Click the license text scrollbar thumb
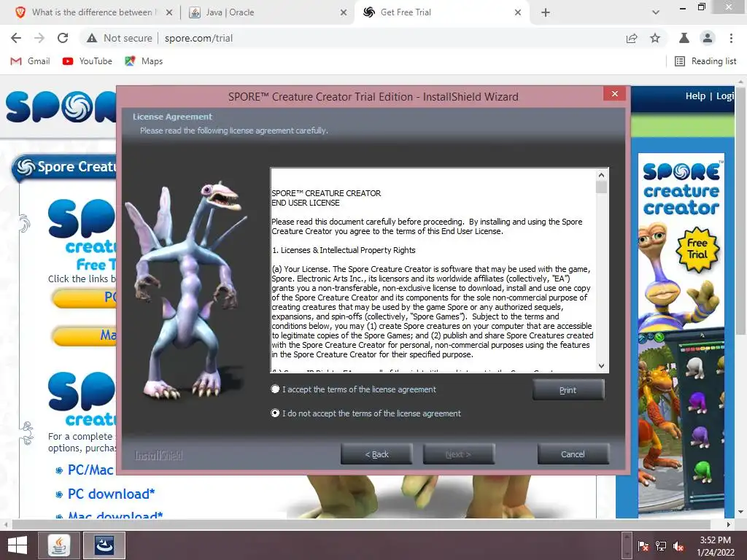This screenshot has height=560, width=747. [601, 187]
